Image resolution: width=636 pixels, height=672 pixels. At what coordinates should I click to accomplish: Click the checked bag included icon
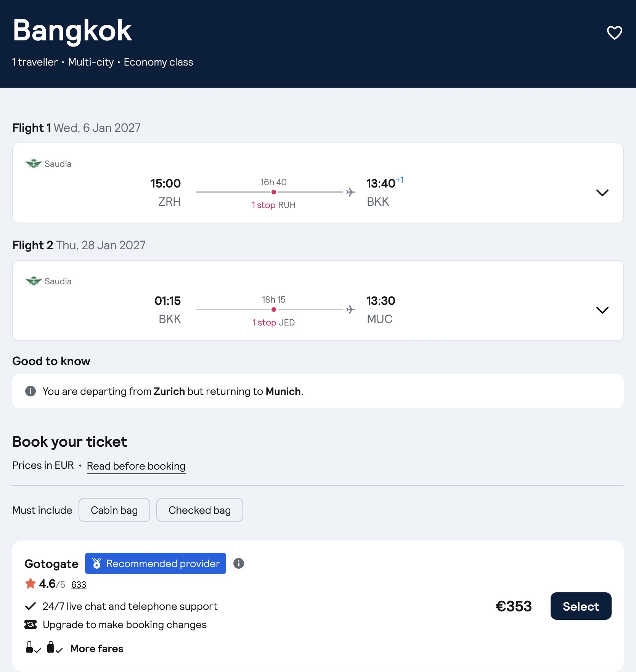point(55,648)
